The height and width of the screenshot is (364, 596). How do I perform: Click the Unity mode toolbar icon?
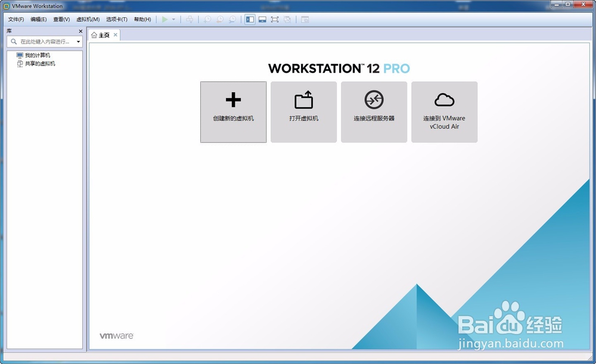[287, 20]
